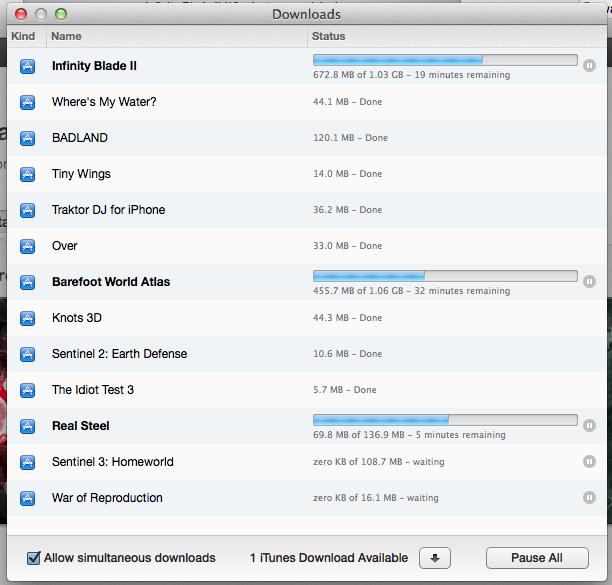Toggle Allow simultaneous downloads checkbox
612x585 pixels.
tap(34, 558)
